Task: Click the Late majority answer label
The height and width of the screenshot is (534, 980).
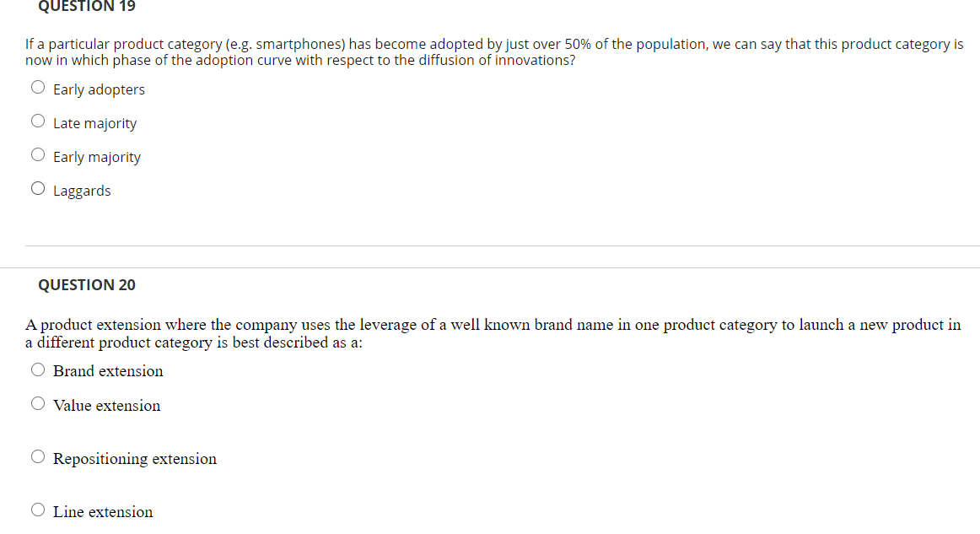Action: (x=95, y=122)
